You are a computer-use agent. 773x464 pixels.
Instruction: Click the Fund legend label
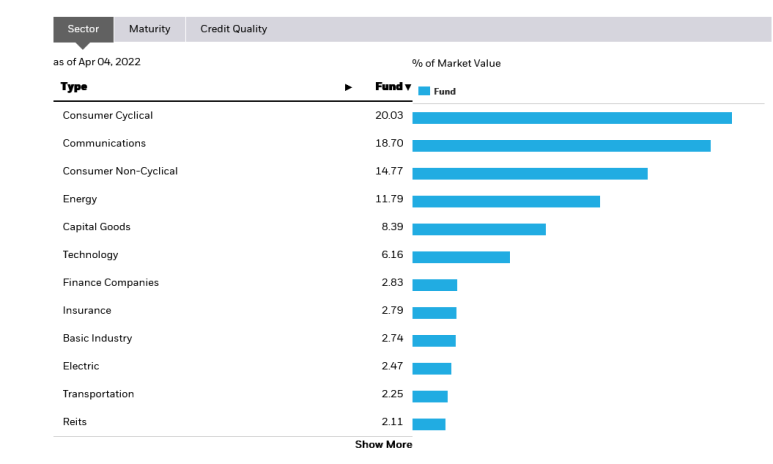click(x=445, y=92)
